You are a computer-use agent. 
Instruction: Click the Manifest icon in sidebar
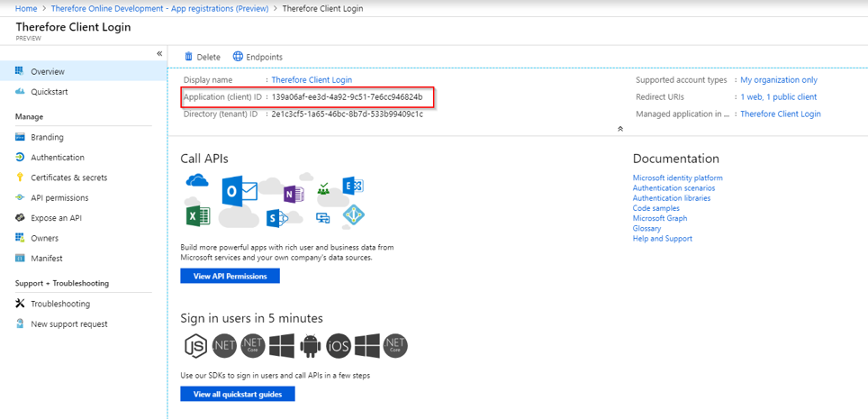(x=20, y=259)
